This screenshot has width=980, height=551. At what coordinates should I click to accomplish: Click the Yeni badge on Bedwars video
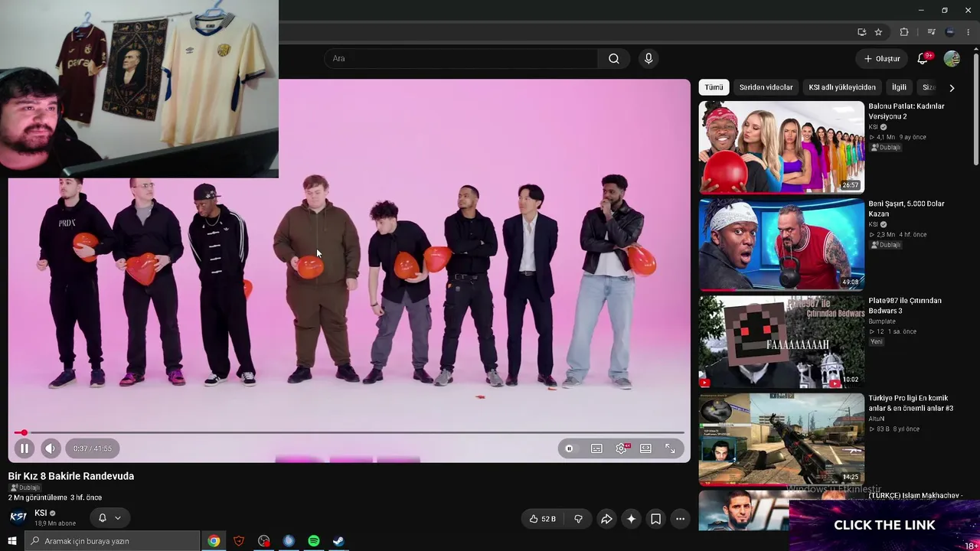point(877,341)
